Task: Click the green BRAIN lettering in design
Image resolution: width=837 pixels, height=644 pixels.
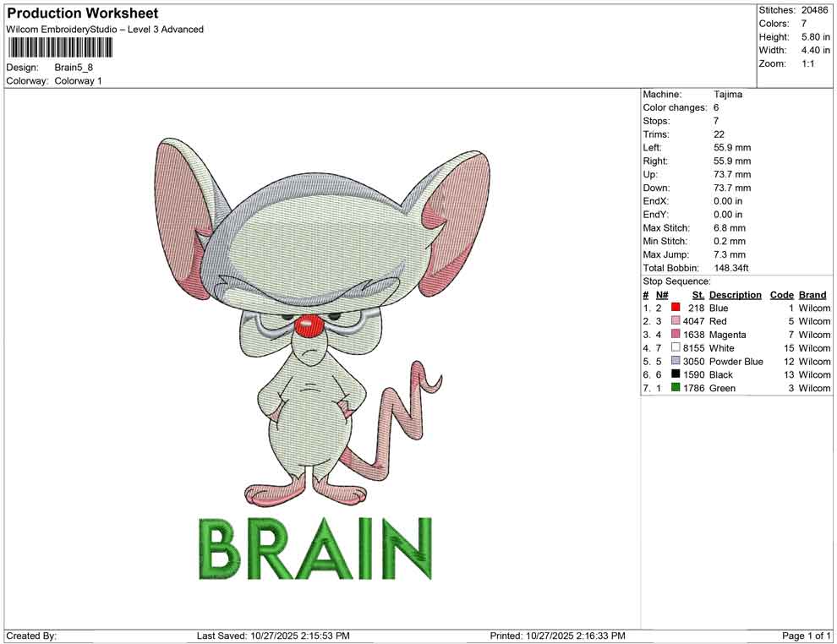Action: pos(315,549)
